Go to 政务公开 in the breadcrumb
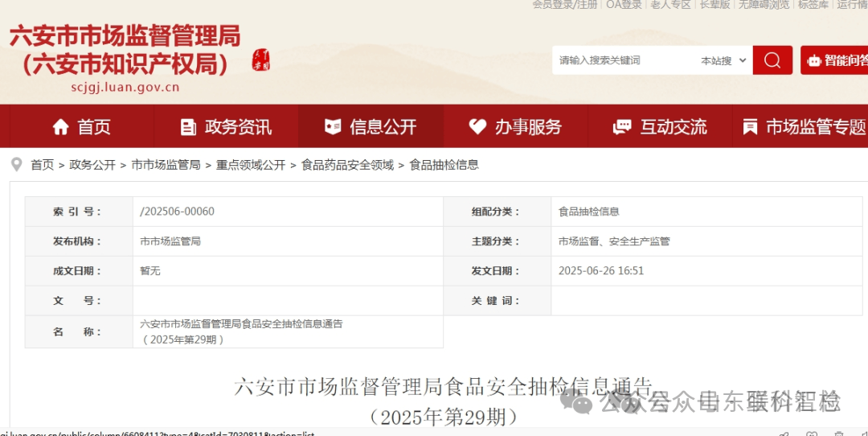The height and width of the screenshot is (436, 868). (92, 165)
